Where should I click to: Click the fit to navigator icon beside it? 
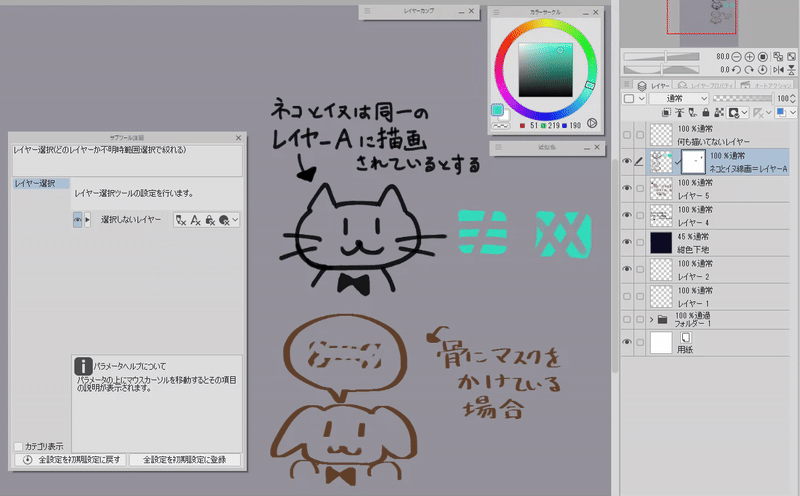pos(791,57)
